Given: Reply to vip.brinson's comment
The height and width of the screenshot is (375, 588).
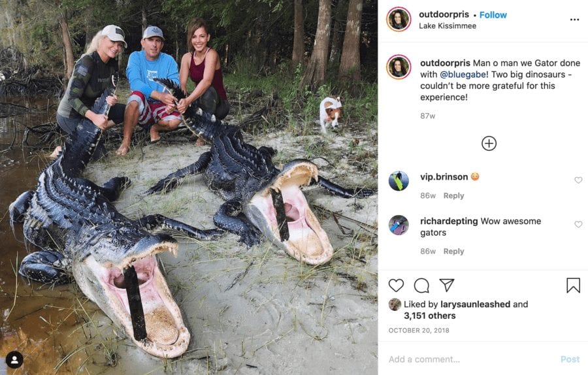Looking at the screenshot, I should tap(453, 195).
